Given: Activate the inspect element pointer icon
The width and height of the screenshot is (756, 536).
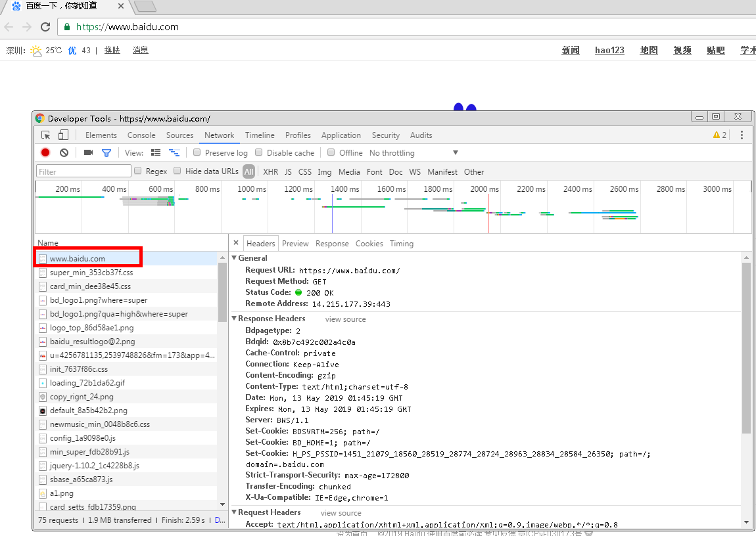Looking at the screenshot, I should (x=46, y=135).
